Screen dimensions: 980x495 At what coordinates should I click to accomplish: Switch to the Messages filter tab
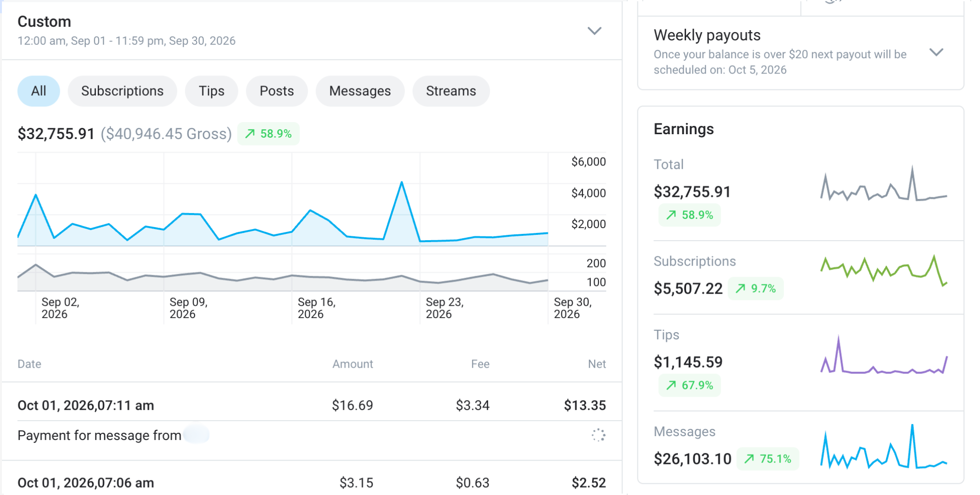coord(360,91)
